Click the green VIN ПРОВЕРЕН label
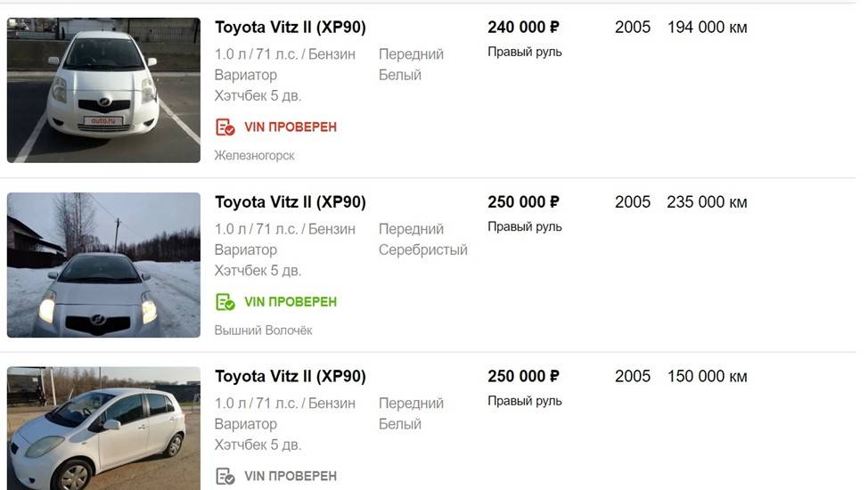The width and height of the screenshot is (868, 490). [291, 302]
